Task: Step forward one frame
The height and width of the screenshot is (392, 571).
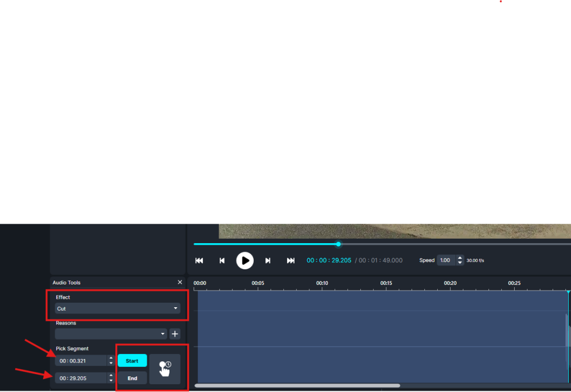Action: [x=268, y=260]
